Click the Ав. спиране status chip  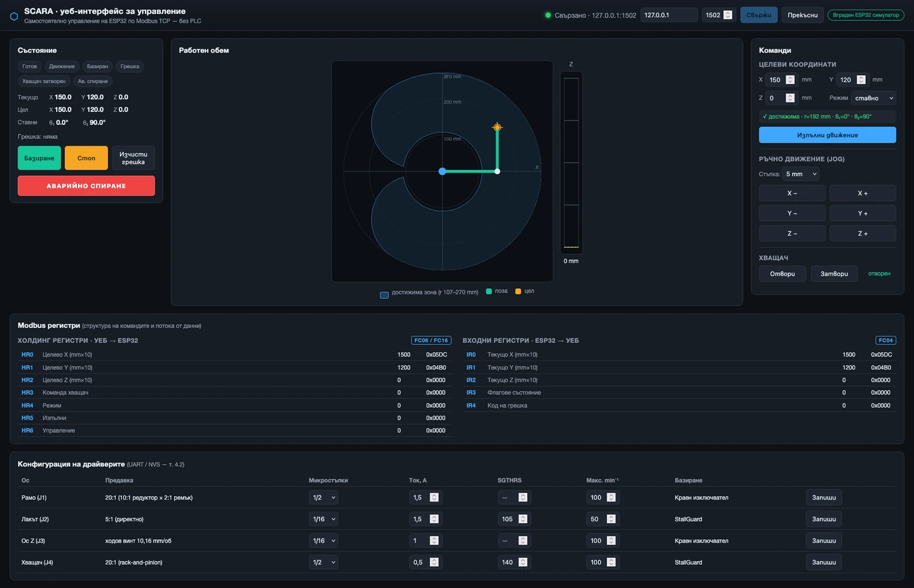coord(93,81)
